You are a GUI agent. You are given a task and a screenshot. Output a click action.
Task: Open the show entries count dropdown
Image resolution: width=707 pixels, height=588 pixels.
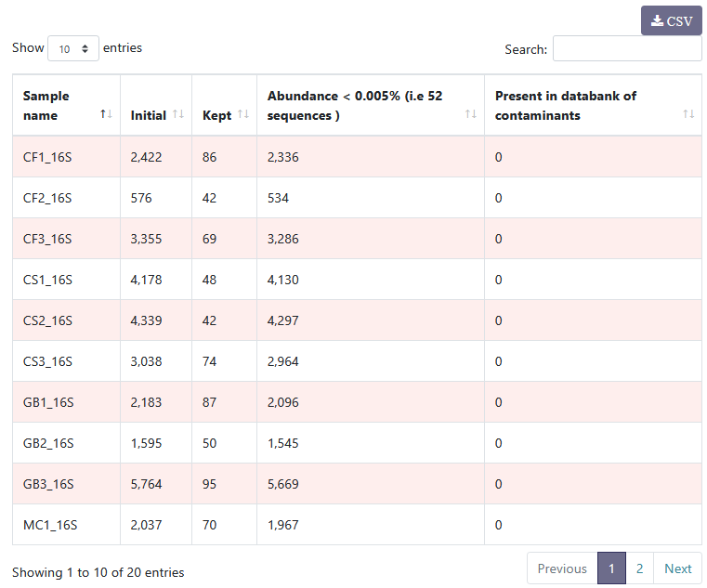[73, 48]
